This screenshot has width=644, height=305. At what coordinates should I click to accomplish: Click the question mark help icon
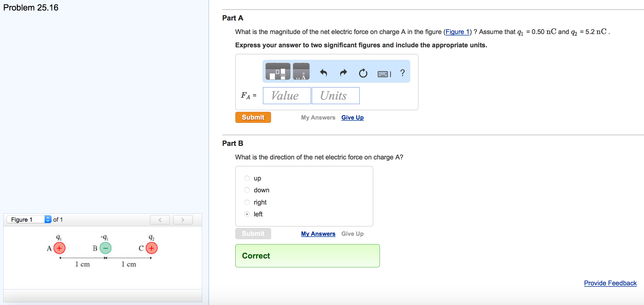click(x=402, y=73)
